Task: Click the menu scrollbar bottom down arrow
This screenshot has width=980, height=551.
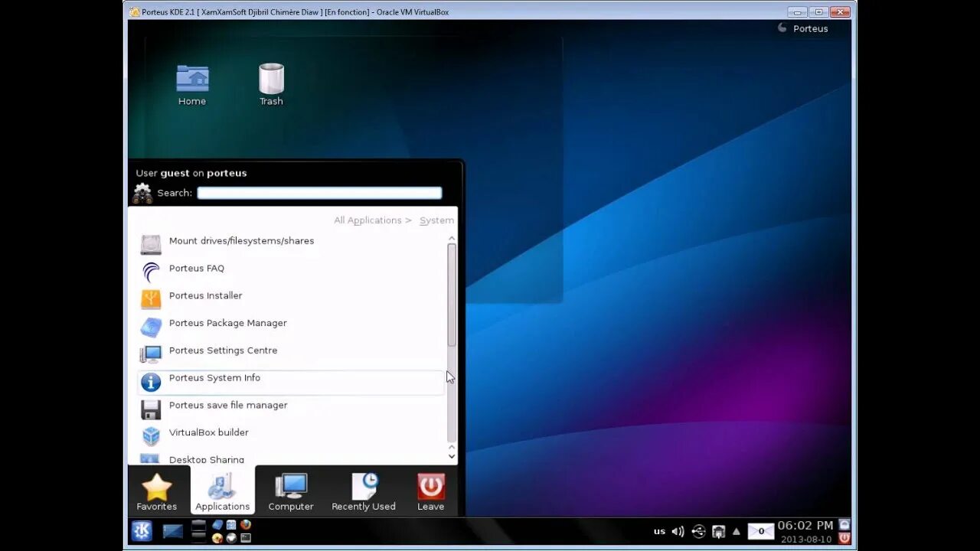Action: (452, 457)
